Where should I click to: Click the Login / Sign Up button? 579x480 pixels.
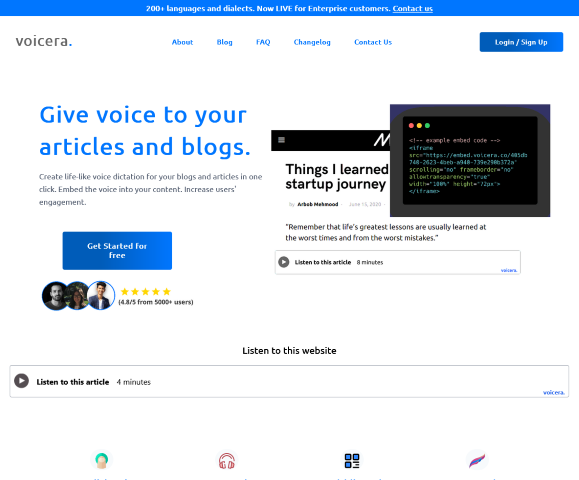pyautogui.click(x=521, y=42)
